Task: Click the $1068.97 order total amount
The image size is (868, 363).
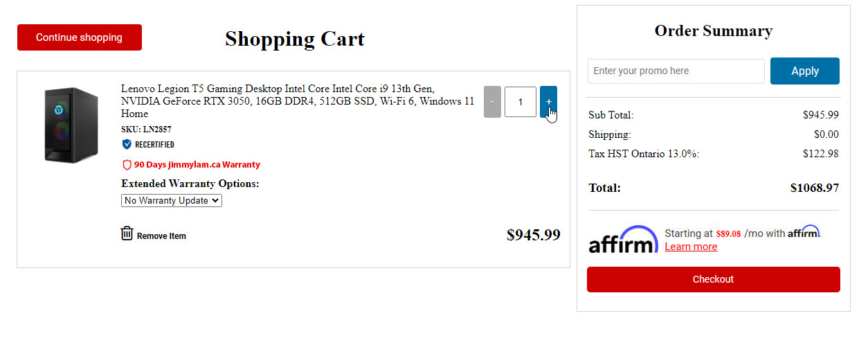Action: coord(814,188)
